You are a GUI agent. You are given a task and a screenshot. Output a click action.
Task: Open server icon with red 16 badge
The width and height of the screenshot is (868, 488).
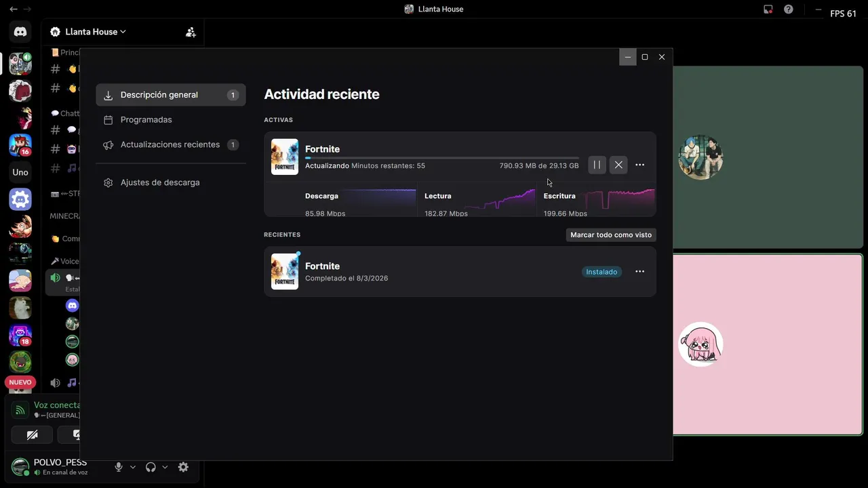pyautogui.click(x=20, y=145)
